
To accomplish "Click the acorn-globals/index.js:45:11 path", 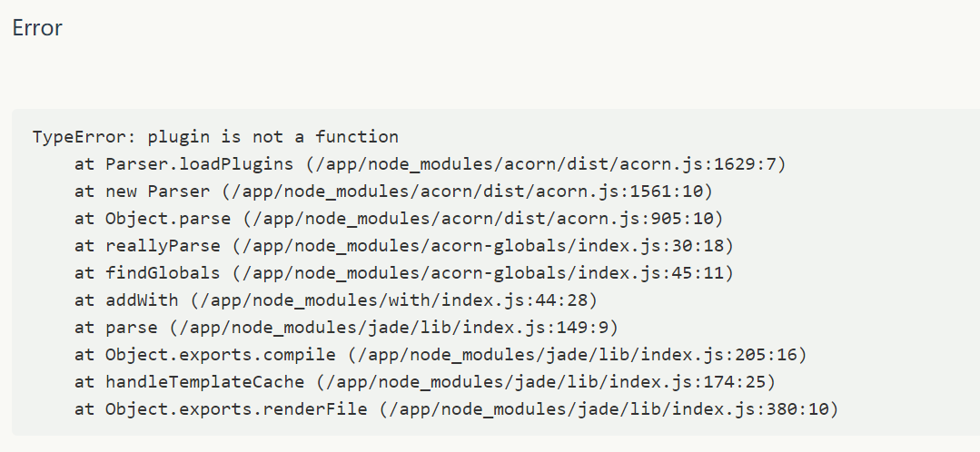I will (x=482, y=273).
